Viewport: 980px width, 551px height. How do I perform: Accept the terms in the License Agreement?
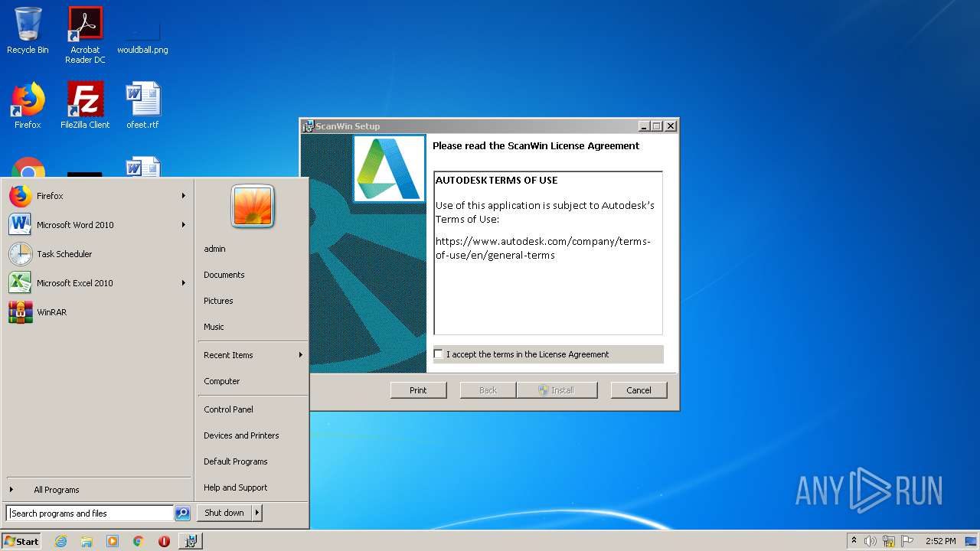(x=439, y=354)
